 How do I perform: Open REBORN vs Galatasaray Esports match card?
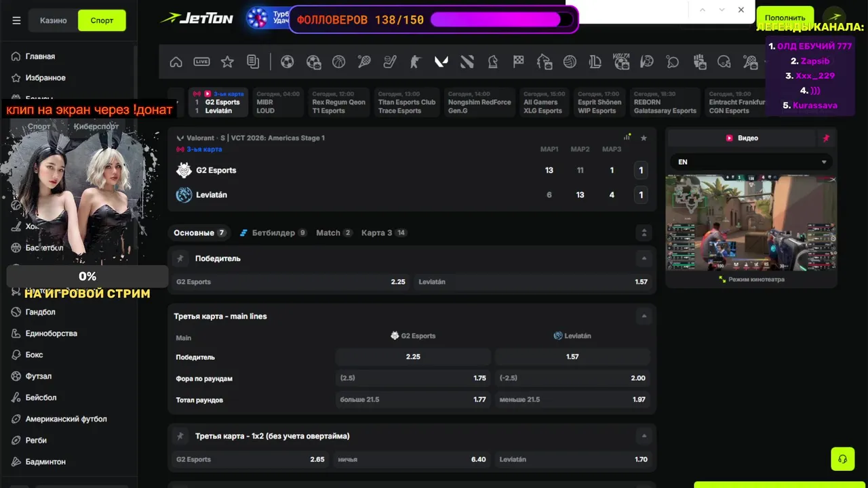tap(665, 102)
